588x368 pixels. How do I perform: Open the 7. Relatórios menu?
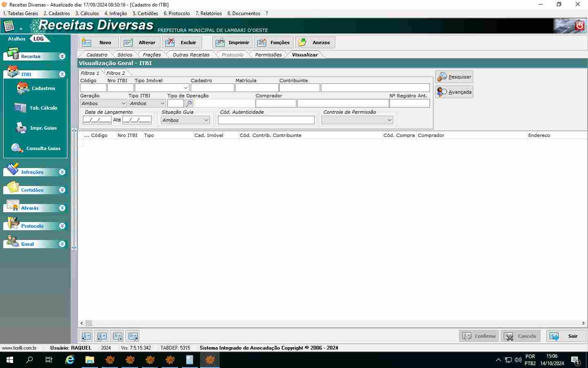(209, 13)
